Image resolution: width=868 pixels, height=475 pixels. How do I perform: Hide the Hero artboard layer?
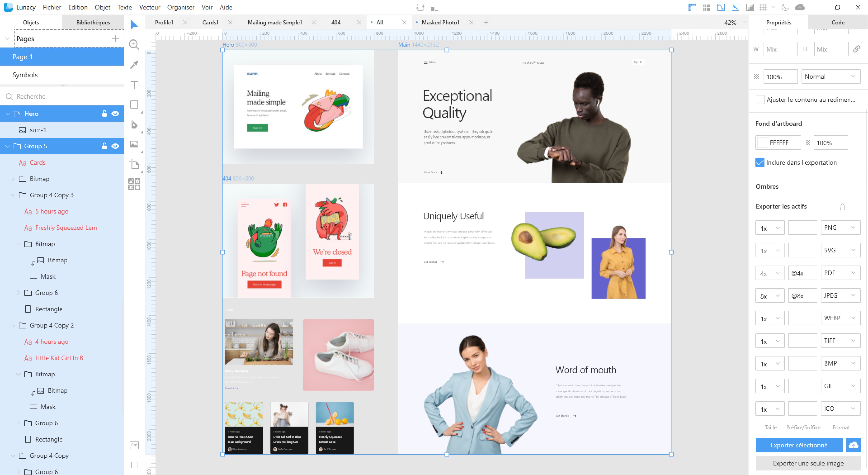point(115,114)
